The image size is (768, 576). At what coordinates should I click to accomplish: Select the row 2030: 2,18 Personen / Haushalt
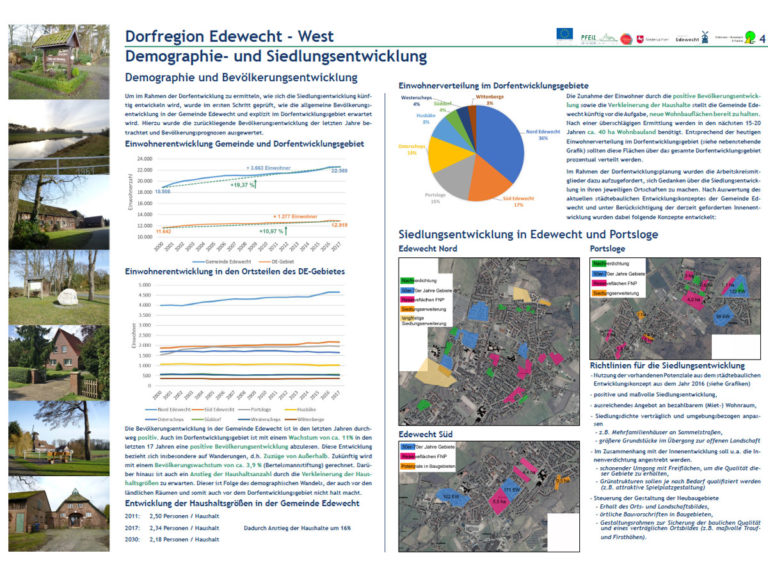click(x=172, y=539)
